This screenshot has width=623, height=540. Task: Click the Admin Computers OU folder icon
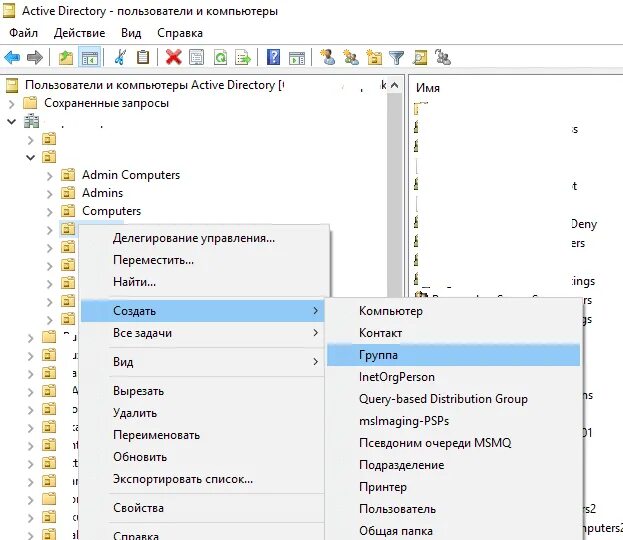pyautogui.click(x=68, y=174)
